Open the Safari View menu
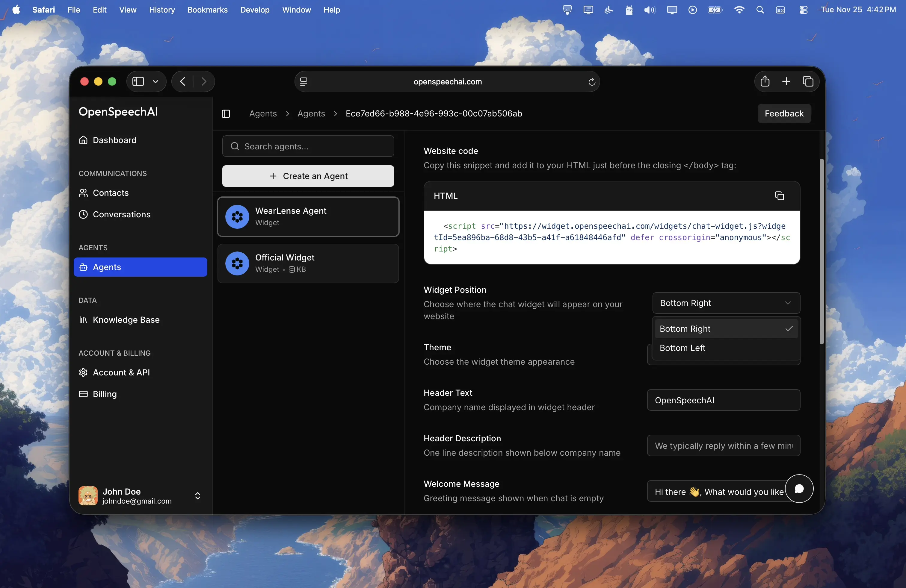The height and width of the screenshot is (588, 906). click(x=128, y=10)
